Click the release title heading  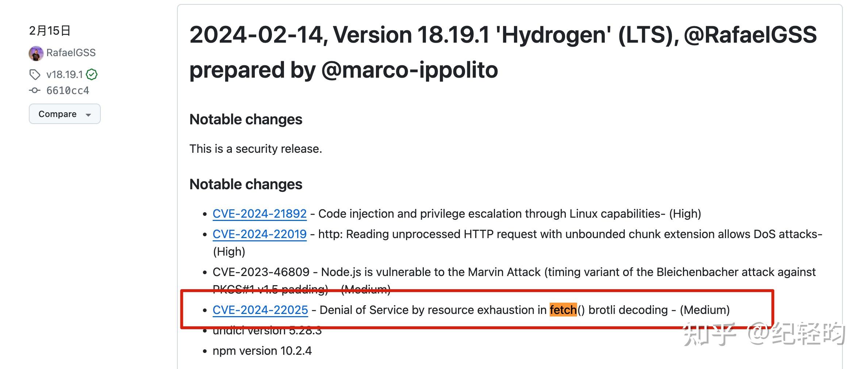[x=503, y=52]
